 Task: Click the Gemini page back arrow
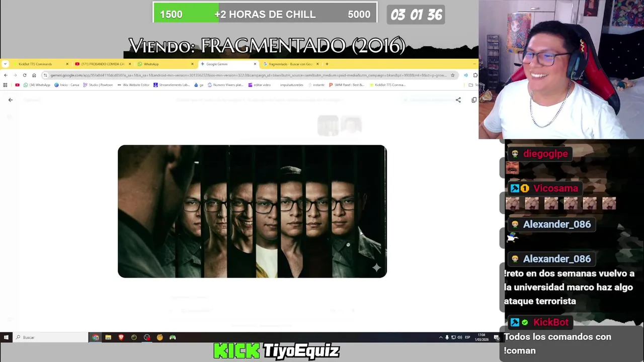[11, 100]
